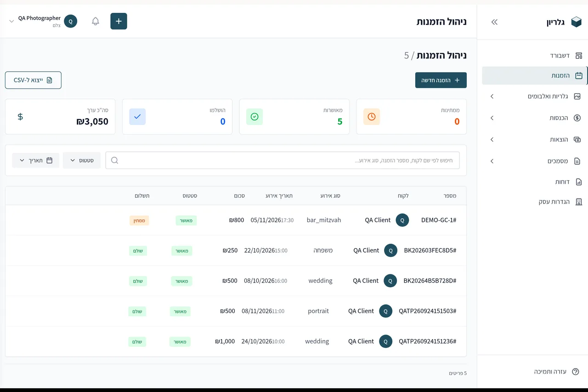Click the dollar icon in the סה"כ ערך card
Viewport: 588px width, 392px height.
coord(20,117)
